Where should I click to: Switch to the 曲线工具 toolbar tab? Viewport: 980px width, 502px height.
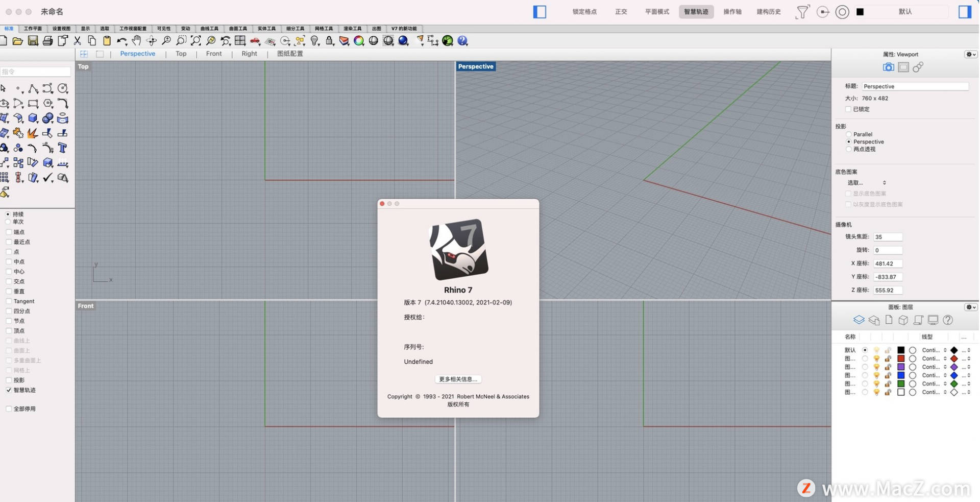pos(209,29)
